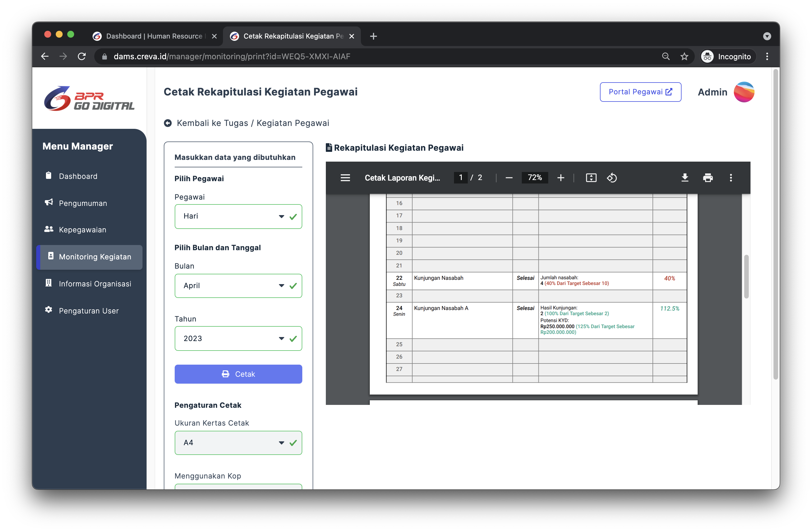This screenshot has width=812, height=532.
Task: Select Cetak Rekapitulasi Kegiatan browser tab
Action: 292,36
